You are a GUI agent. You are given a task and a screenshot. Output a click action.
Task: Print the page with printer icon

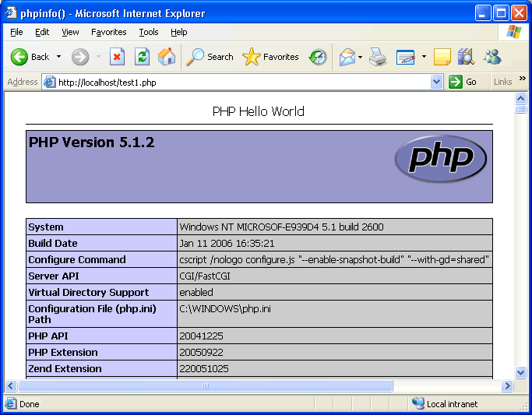point(378,57)
